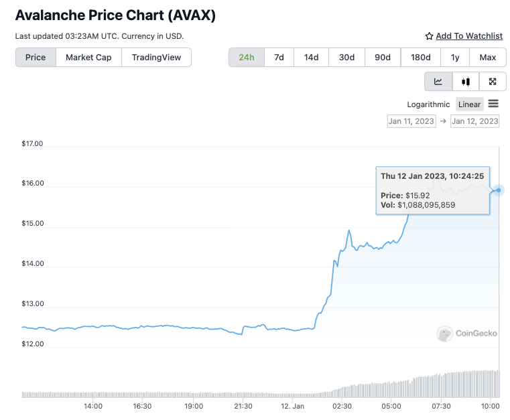
Task: Select the 24h time range
Action: [x=247, y=58]
